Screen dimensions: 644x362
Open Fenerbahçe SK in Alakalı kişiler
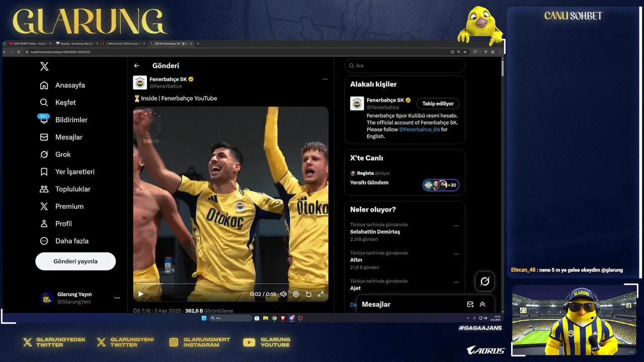click(x=385, y=101)
